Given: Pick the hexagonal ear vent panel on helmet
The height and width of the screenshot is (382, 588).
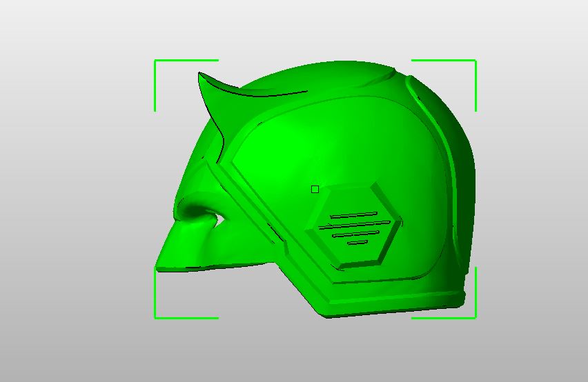Looking at the screenshot, I should [x=354, y=227].
